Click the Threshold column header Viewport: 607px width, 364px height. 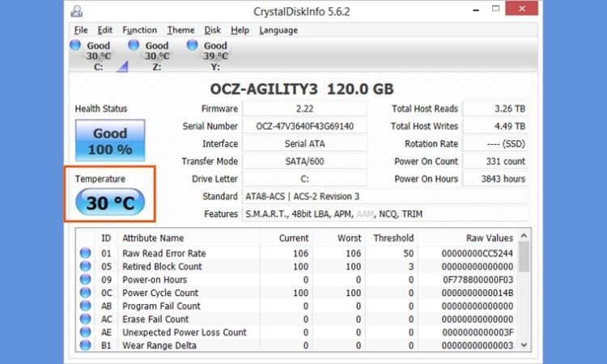pyautogui.click(x=393, y=238)
